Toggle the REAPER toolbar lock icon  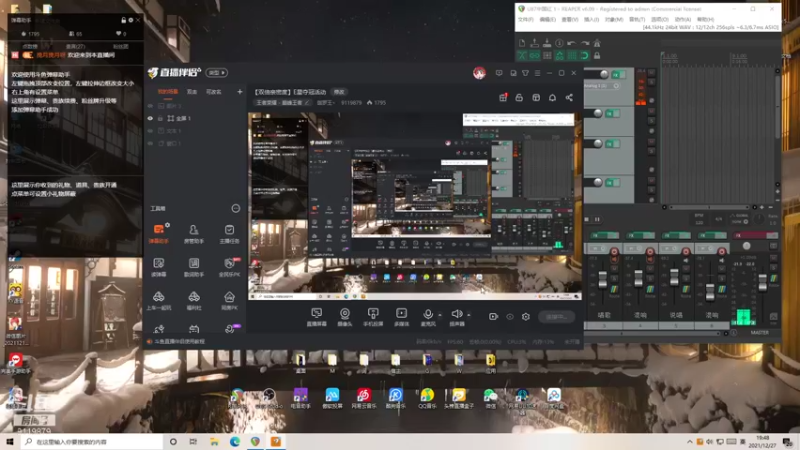pos(597,56)
